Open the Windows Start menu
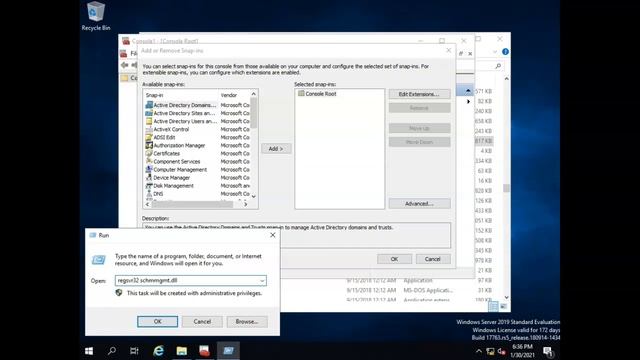Image resolution: width=640 pixels, height=360 pixels. point(89,351)
